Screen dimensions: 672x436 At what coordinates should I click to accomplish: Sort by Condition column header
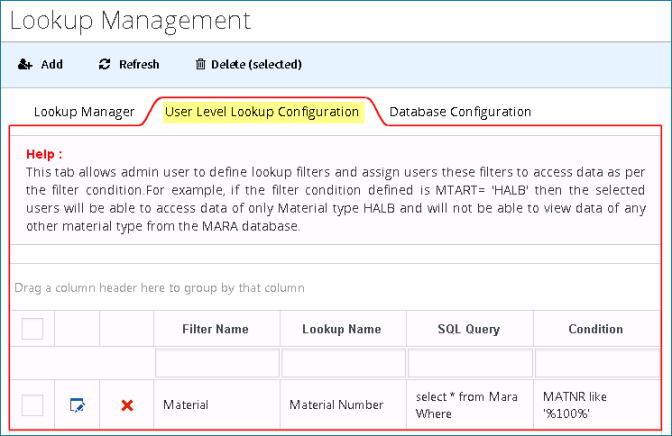click(x=596, y=329)
